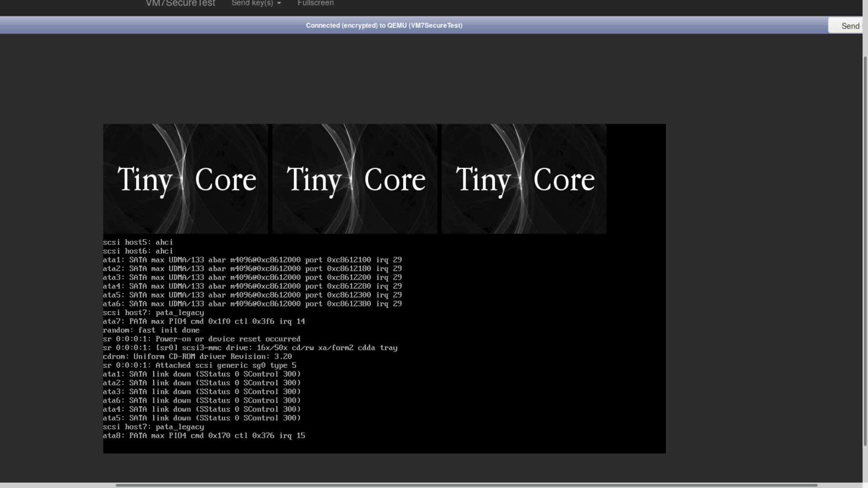The height and width of the screenshot is (488, 868).
Task: Click the 'Connected (encrypted) to QEMU' status text
Action: tap(384, 26)
